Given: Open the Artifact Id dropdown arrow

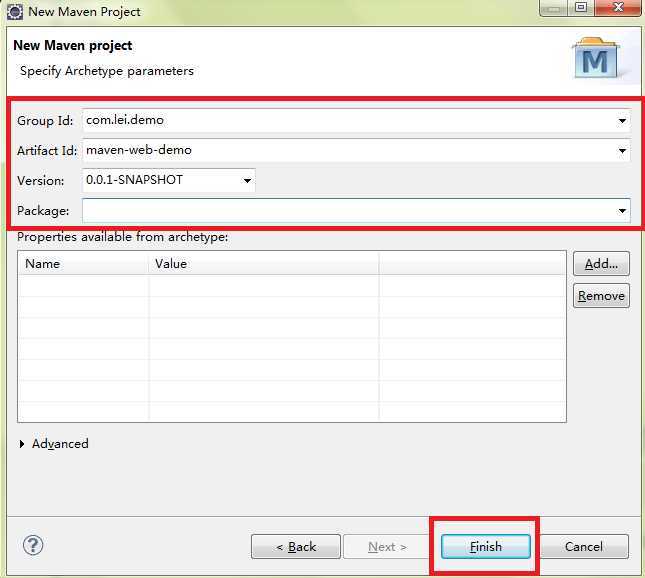Looking at the screenshot, I should pos(622,151).
